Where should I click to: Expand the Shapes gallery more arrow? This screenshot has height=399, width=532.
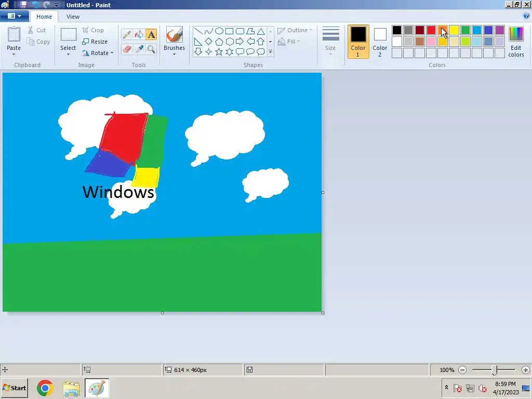pyautogui.click(x=270, y=52)
